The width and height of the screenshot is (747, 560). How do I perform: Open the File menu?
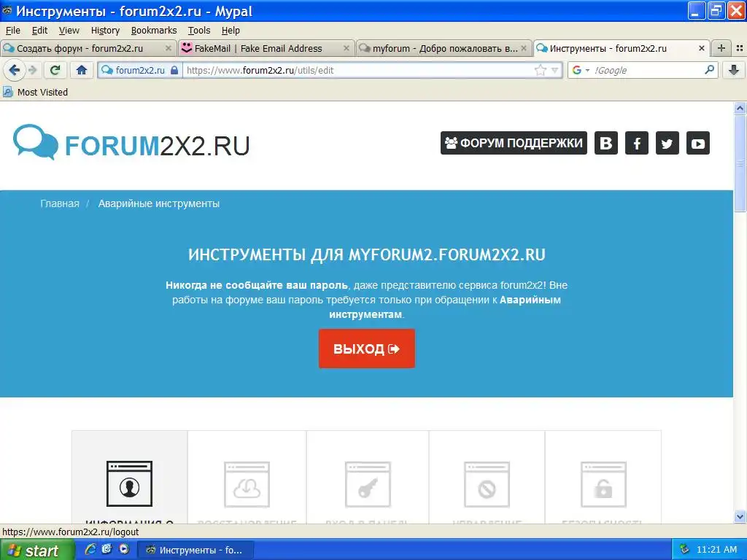coord(13,31)
